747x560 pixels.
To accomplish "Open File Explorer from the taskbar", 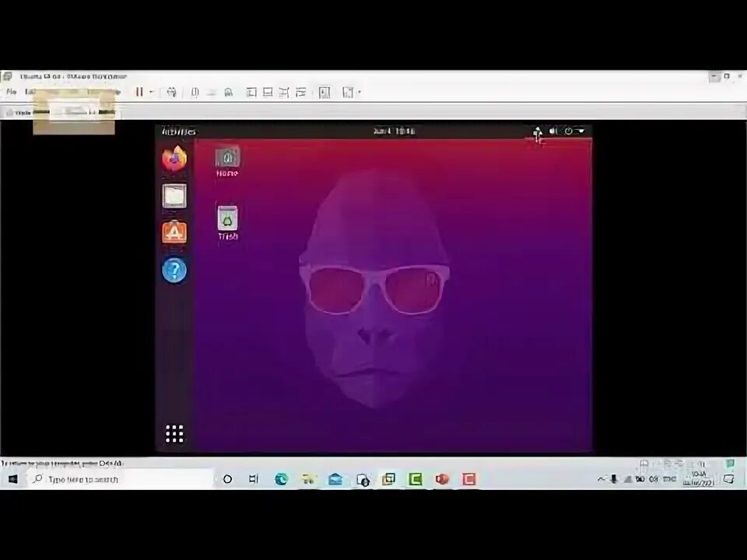I will pos(308,479).
